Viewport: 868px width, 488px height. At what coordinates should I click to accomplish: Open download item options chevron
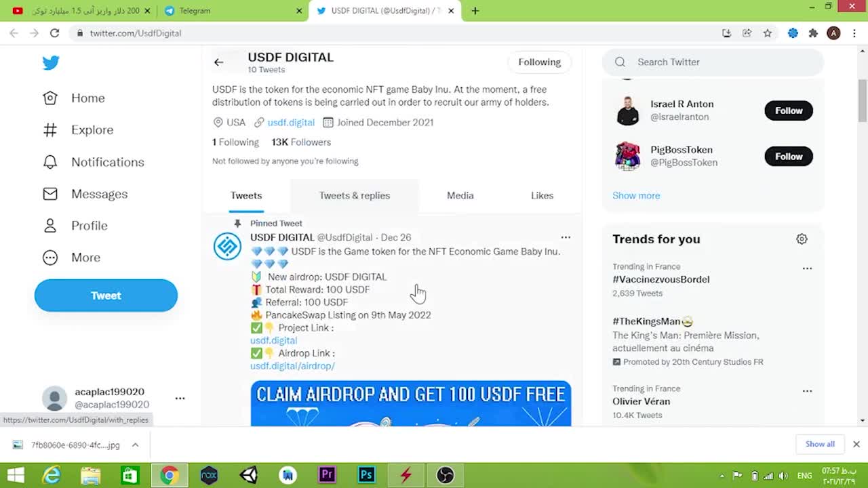[135, 445]
